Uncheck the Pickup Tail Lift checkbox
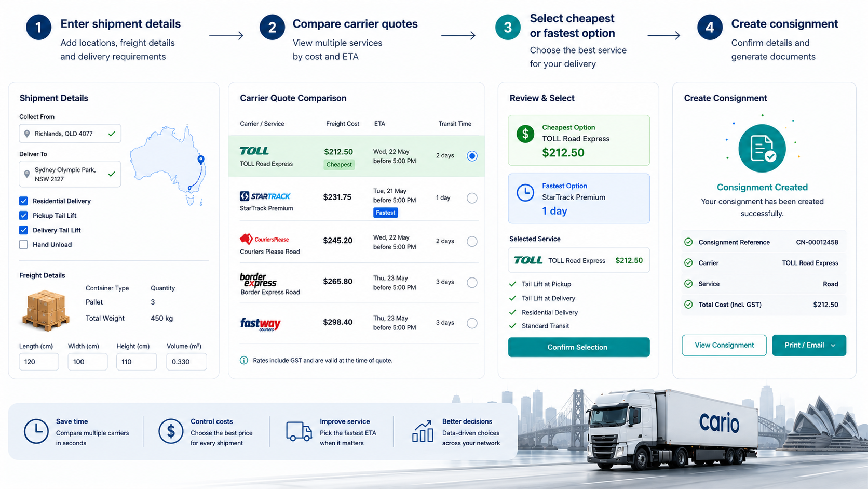 point(23,216)
